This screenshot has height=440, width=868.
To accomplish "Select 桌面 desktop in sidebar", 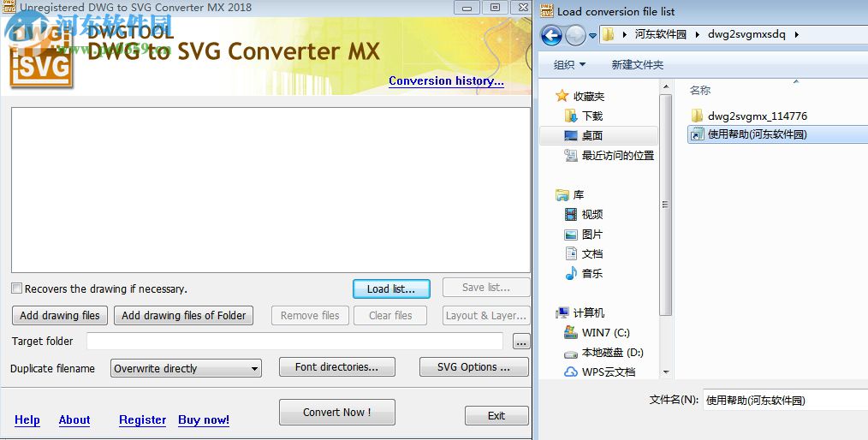I will click(598, 135).
